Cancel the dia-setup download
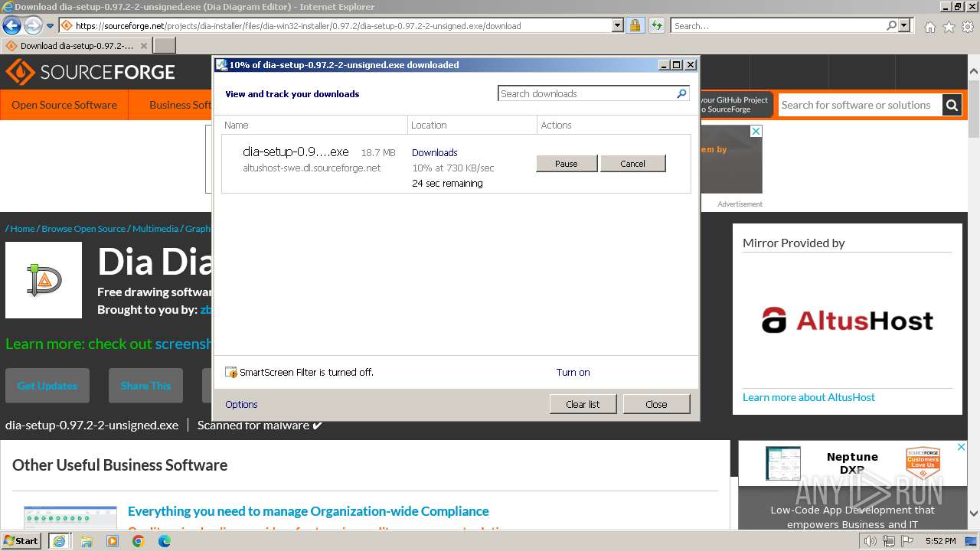980x551 pixels. pos(633,164)
